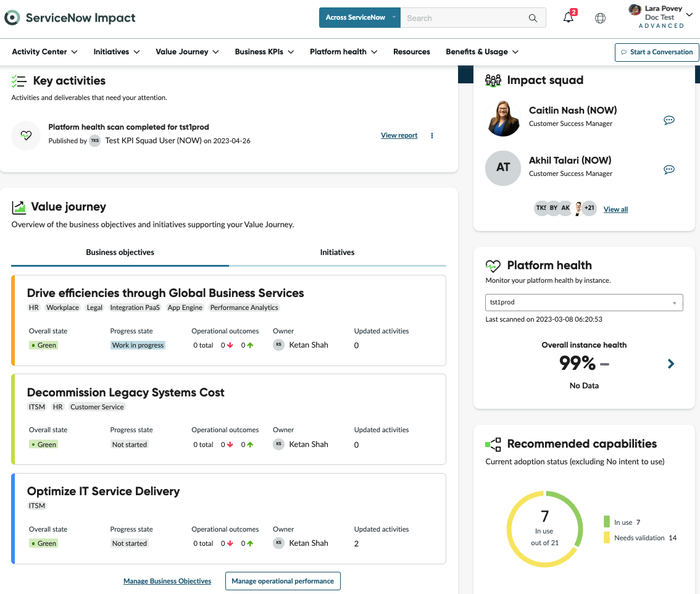Expand the Platform health menu

[x=343, y=52]
